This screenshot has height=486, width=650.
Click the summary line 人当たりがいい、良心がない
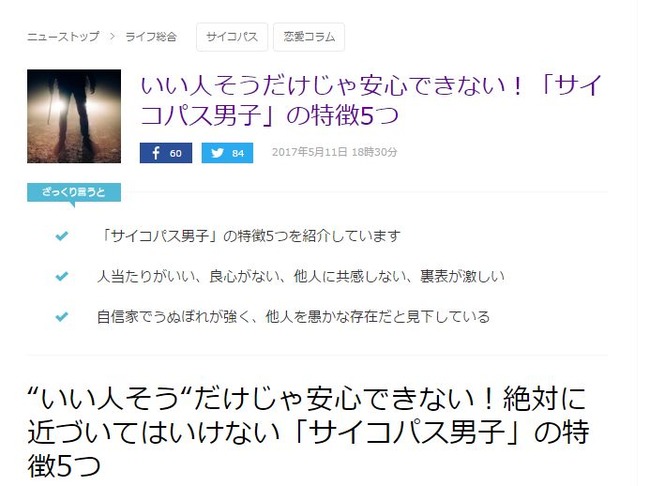[301, 276]
